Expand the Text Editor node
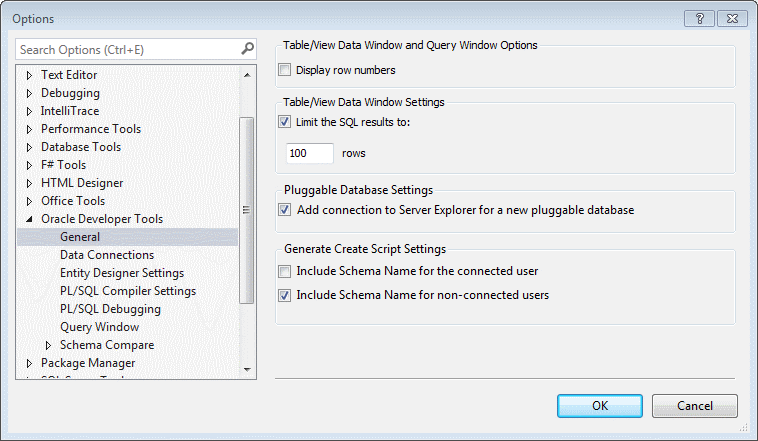The width and height of the screenshot is (758, 441). tap(29, 75)
